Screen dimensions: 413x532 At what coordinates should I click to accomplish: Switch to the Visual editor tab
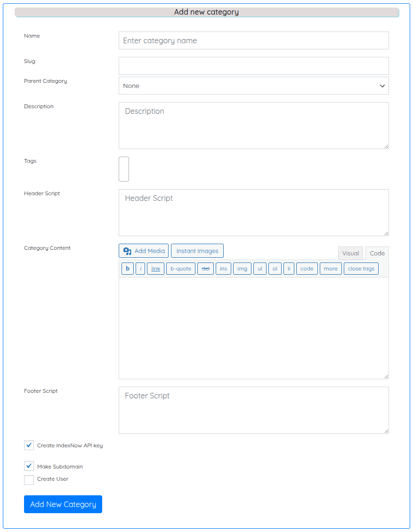point(350,253)
